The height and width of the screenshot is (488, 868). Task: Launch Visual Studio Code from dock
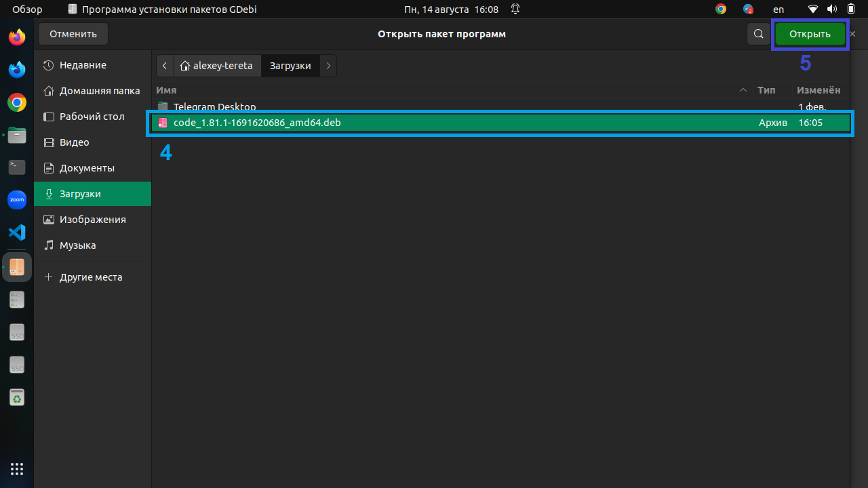[17, 233]
